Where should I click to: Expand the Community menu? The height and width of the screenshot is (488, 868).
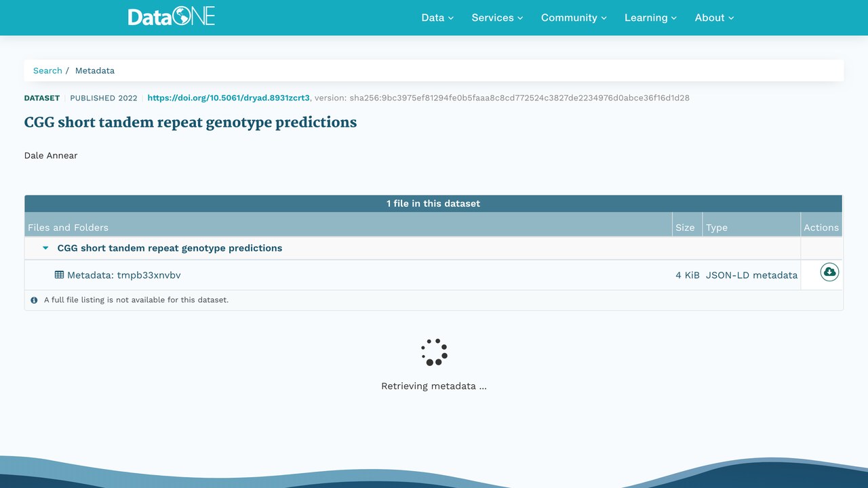[574, 18]
